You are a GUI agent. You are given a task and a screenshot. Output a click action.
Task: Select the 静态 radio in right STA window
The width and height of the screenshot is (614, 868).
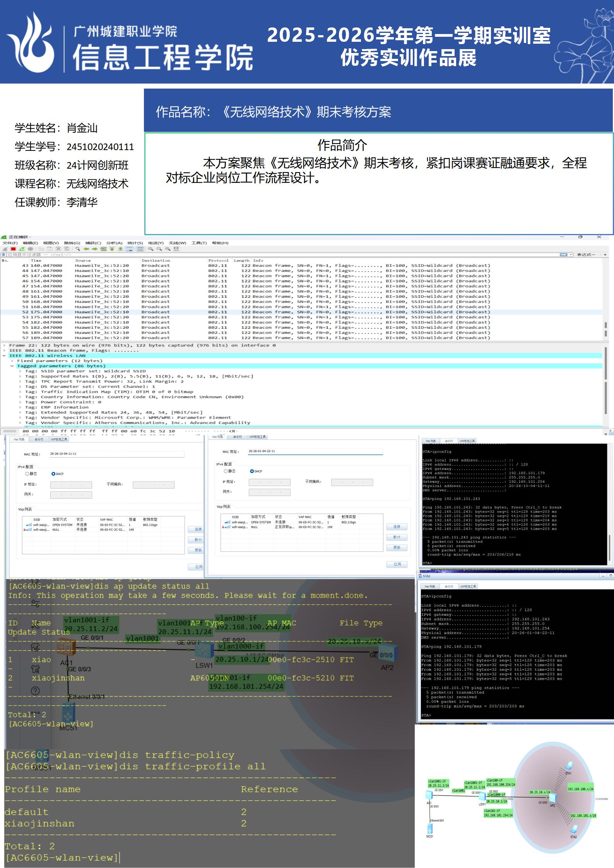coord(226,471)
